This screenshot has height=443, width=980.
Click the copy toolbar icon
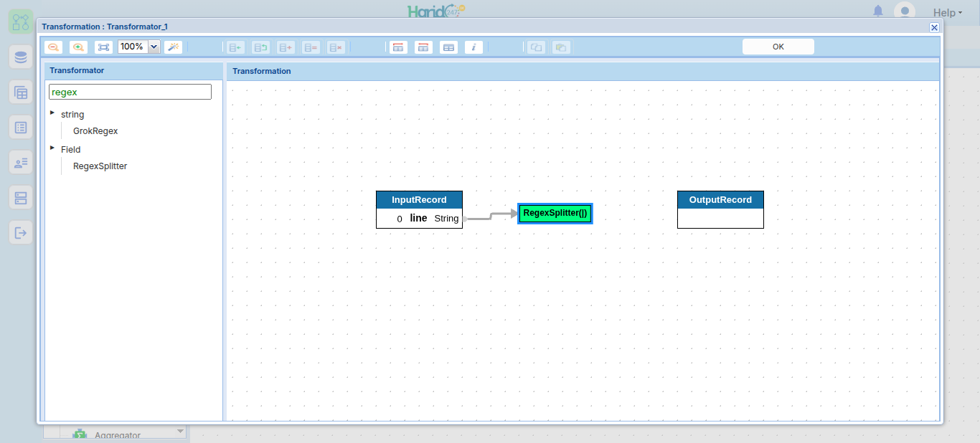click(x=536, y=47)
